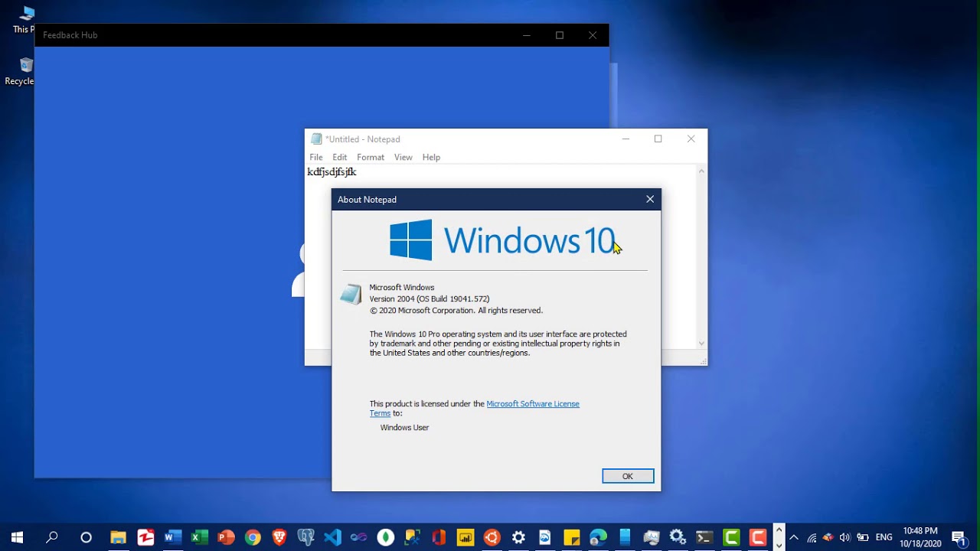
Task: Open the terminal icon in taskbar
Action: [704, 537]
